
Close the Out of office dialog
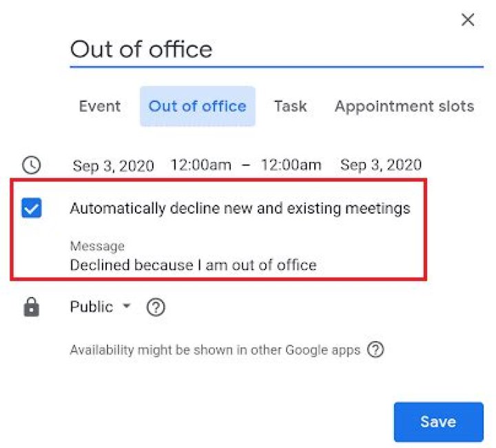(x=468, y=20)
